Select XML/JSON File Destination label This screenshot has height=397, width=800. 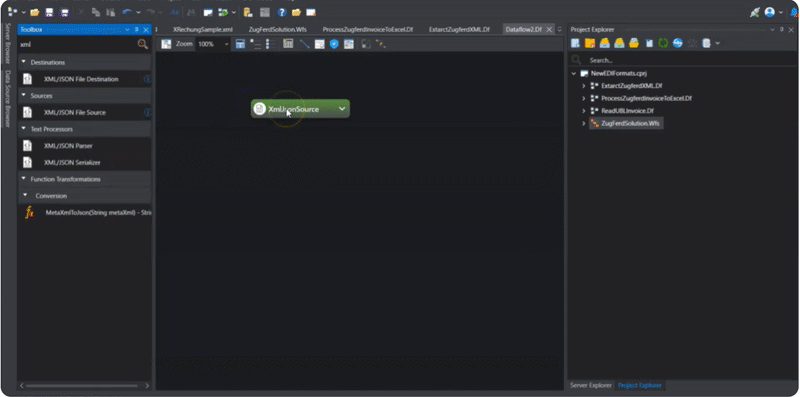pyautogui.click(x=81, y=79)
